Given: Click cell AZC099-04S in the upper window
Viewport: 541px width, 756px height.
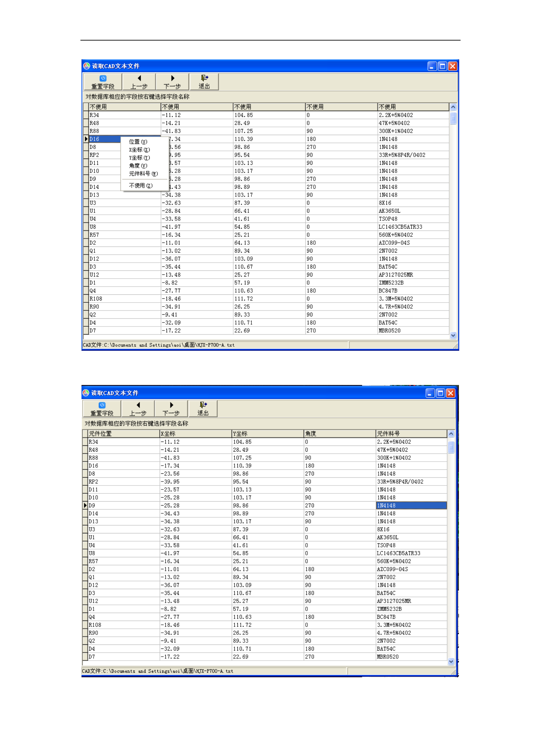Looking at the screenshot, I should (413, 243).
